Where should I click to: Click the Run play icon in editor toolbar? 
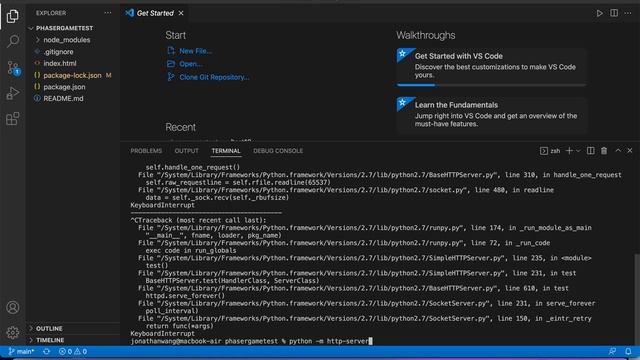coord(599,13)
